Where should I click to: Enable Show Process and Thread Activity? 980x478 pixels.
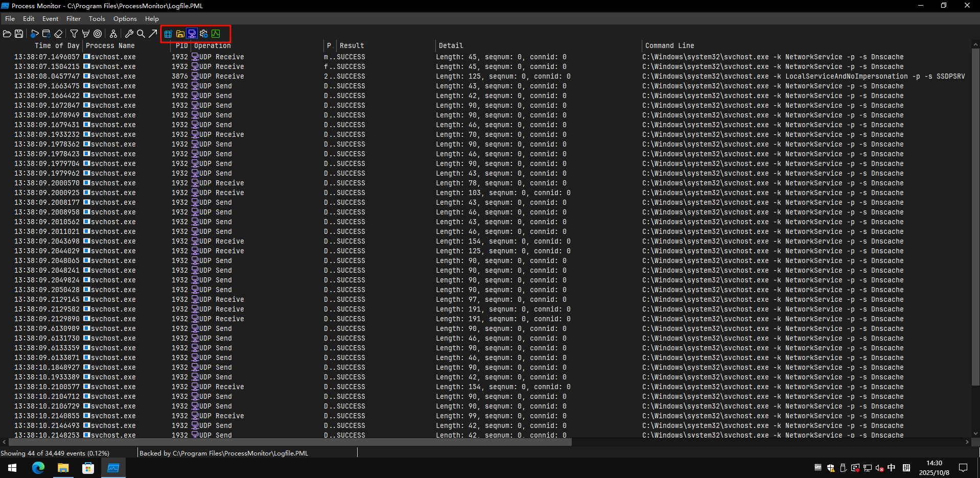click(204, 34)
